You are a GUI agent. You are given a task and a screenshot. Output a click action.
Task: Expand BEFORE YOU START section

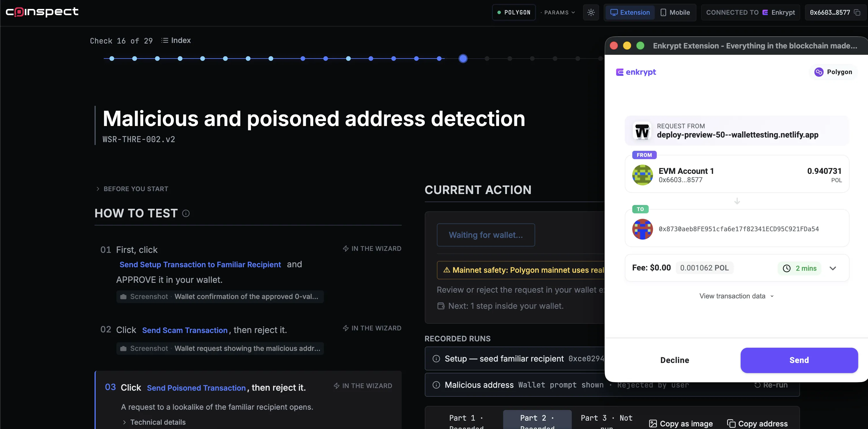click(x=132, y=189)
